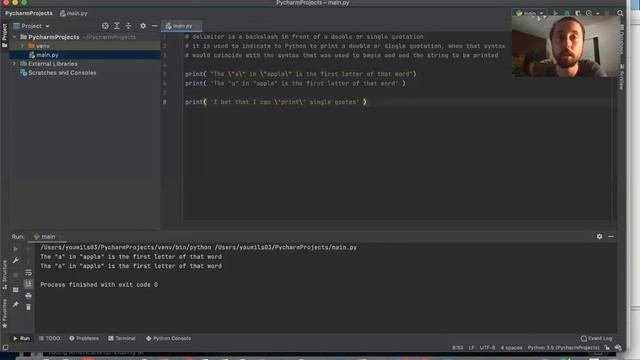This screenshot has width=640, height=360.
Task: Rerun main with the green play icon in Run panel
Action: [16, 249]
